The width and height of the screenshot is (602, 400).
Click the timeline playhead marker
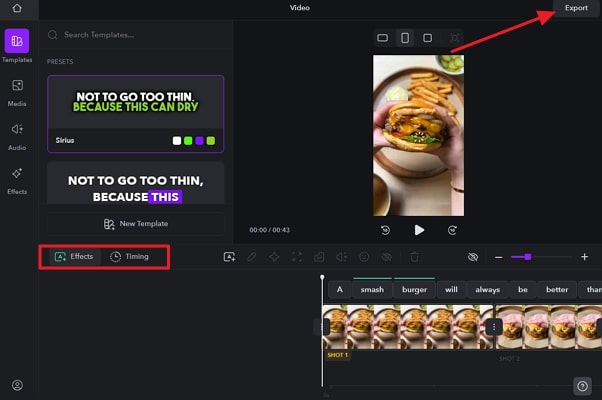[x=322, y=277]
